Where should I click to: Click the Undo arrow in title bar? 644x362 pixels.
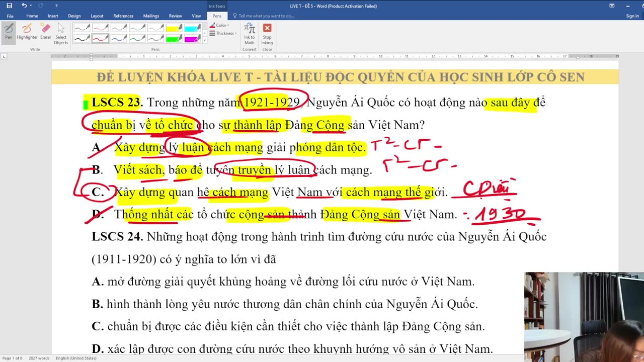24,6
